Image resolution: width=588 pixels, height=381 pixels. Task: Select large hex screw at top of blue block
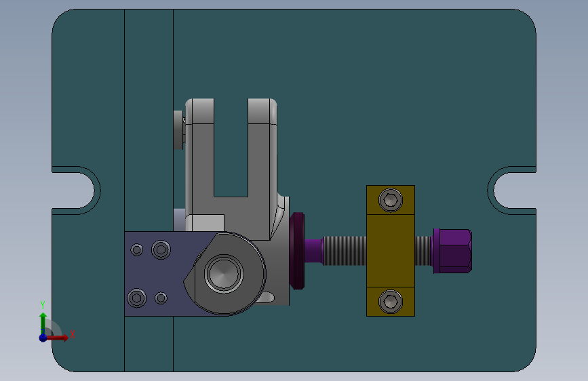pyautogui.click(x=161, y=249)
